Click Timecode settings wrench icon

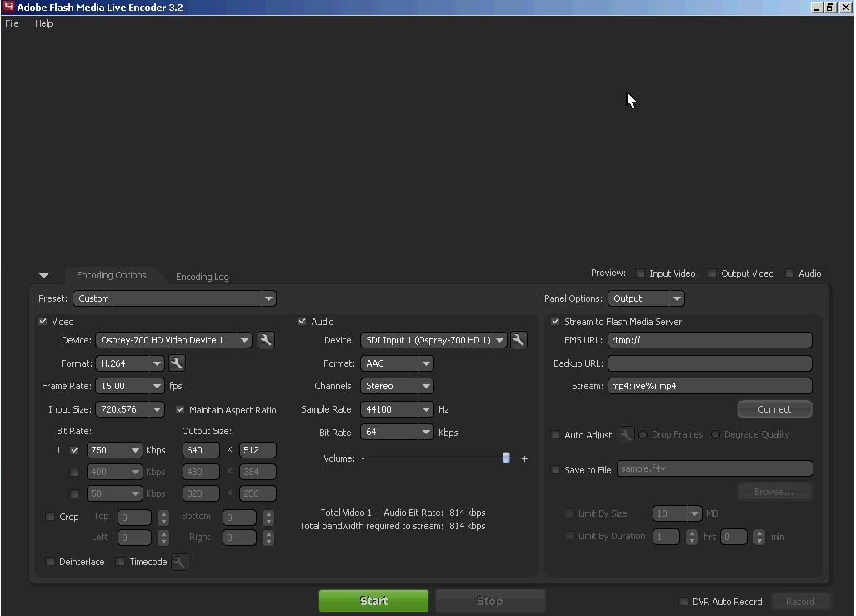(179, 562)
